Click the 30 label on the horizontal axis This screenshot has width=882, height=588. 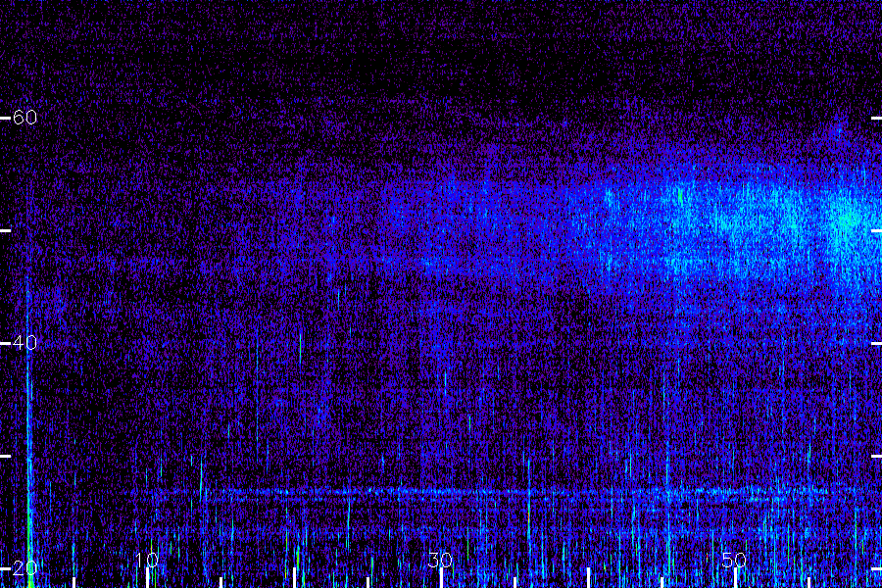tap(440, 560)
